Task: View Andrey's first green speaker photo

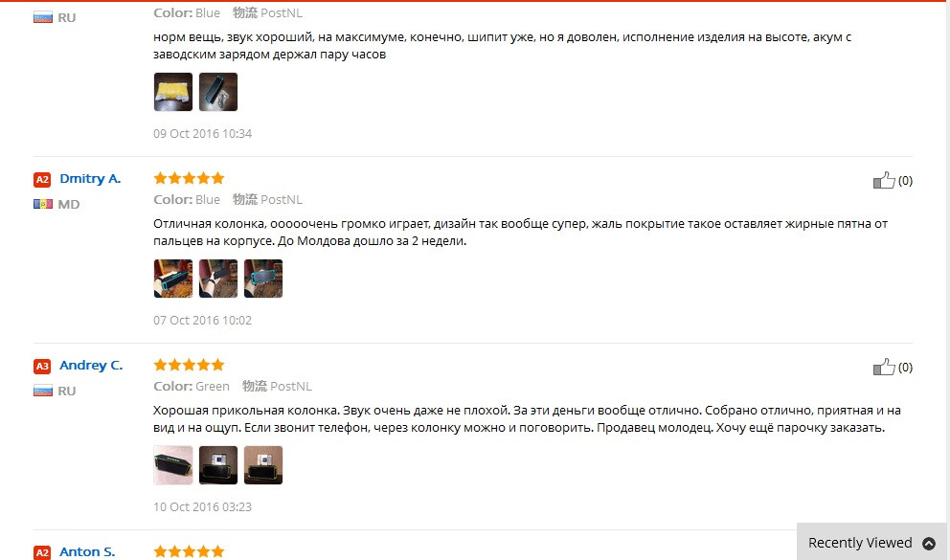Action: coord(173,465)
